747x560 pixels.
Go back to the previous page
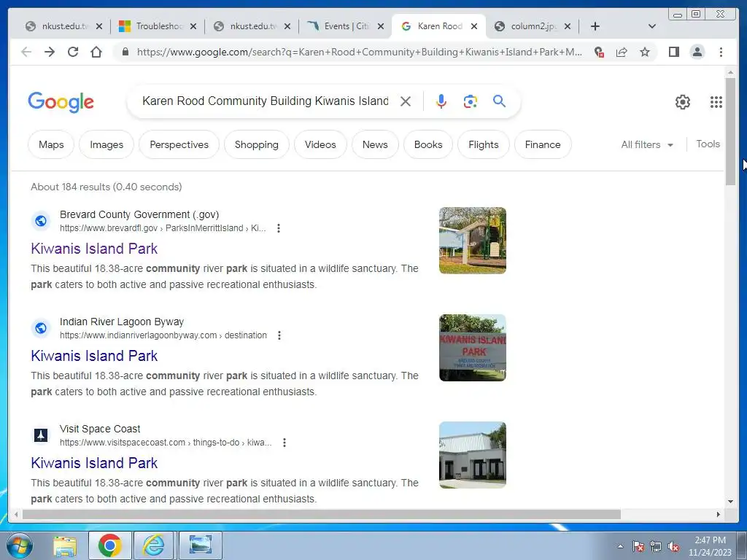[26, 52]
